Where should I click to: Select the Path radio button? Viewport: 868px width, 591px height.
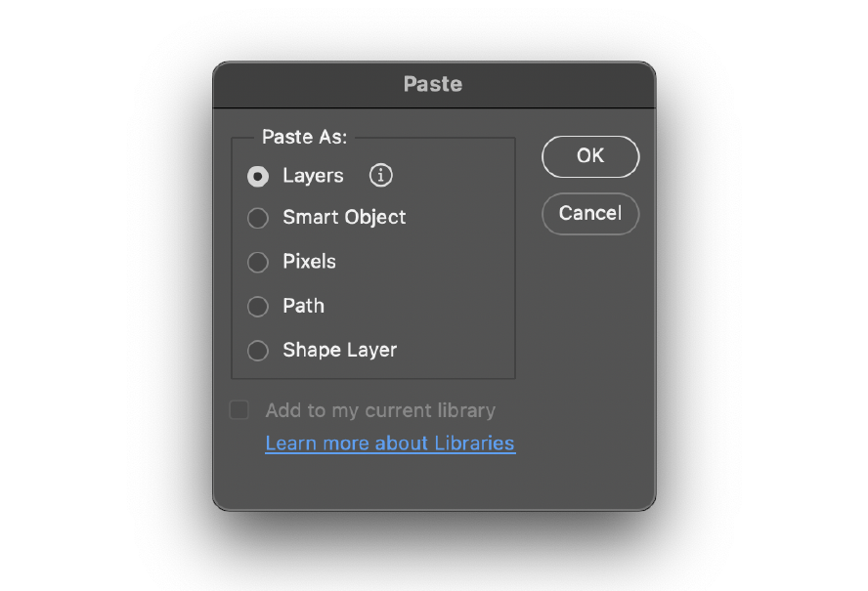coord(258,307)
